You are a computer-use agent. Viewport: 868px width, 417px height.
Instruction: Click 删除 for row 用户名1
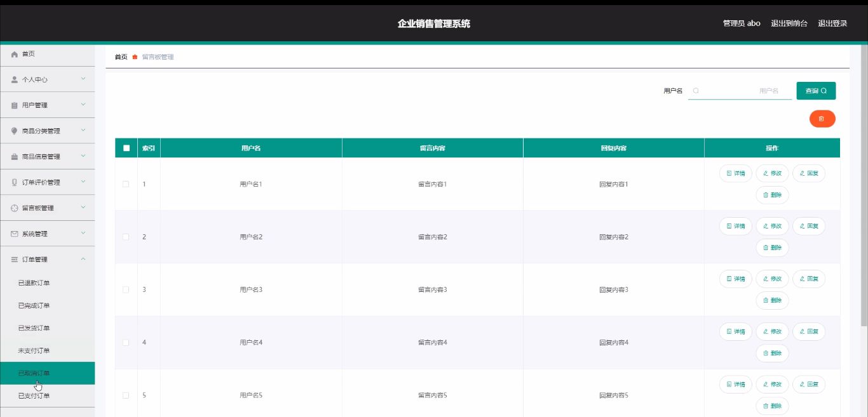tap(772, 195)
